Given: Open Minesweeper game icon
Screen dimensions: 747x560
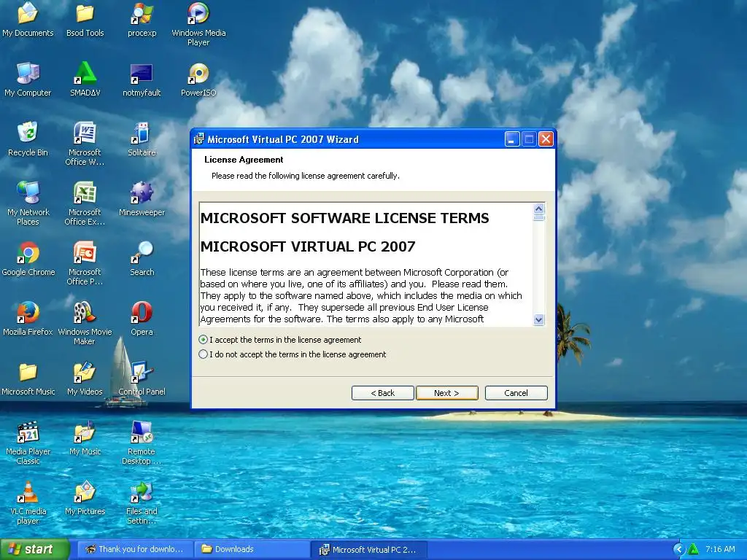Looking at the screenshot, I should [142, 192].
